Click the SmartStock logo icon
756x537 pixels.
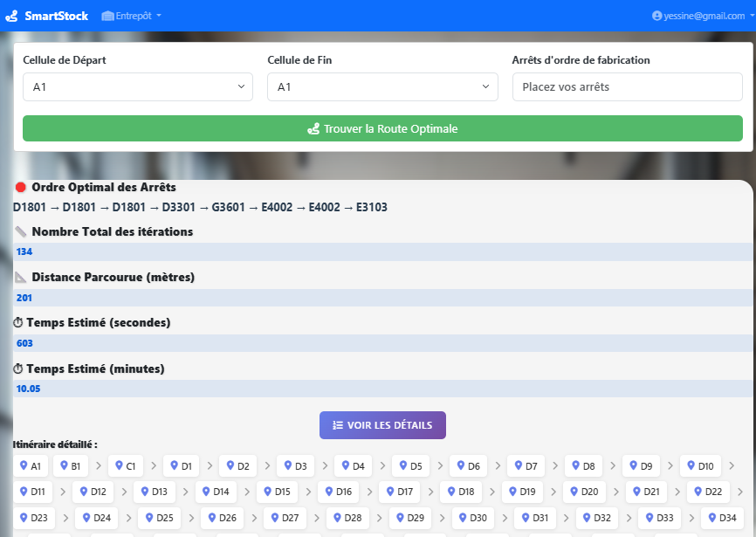tap(12, 15)
